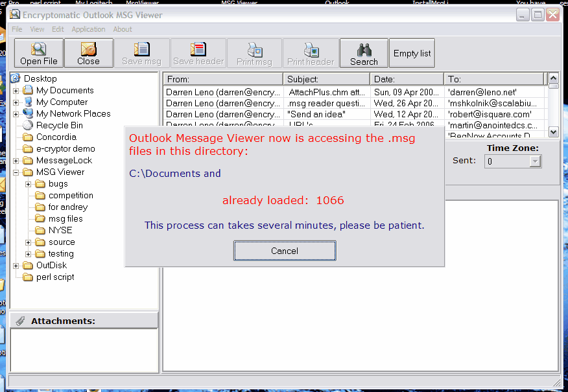568x392 pixels.
Task: Click the message list scroll down arrow
Action: tap(553, 132)
